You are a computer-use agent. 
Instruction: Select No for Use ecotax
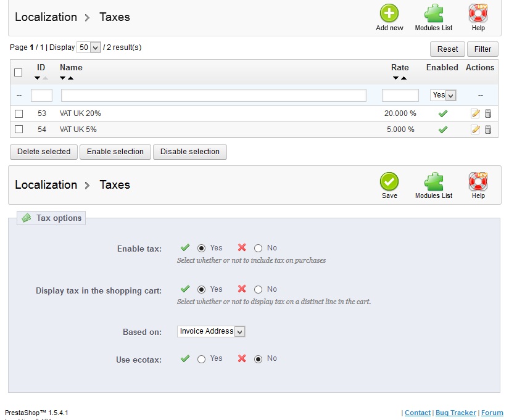coord(258,360)
